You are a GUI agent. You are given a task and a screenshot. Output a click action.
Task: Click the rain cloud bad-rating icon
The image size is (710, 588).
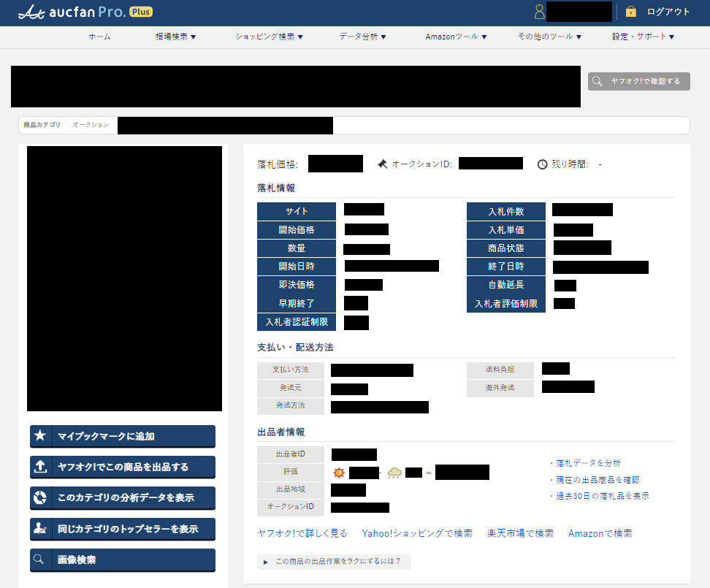[x=394, y=473]
